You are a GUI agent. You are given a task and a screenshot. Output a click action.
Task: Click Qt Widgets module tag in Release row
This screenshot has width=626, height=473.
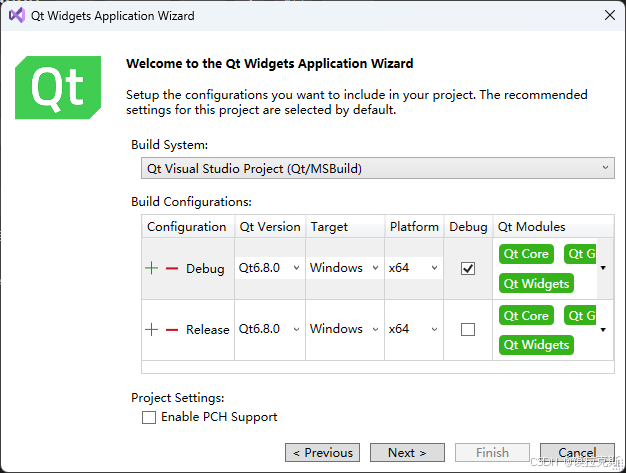click(536, 344)
